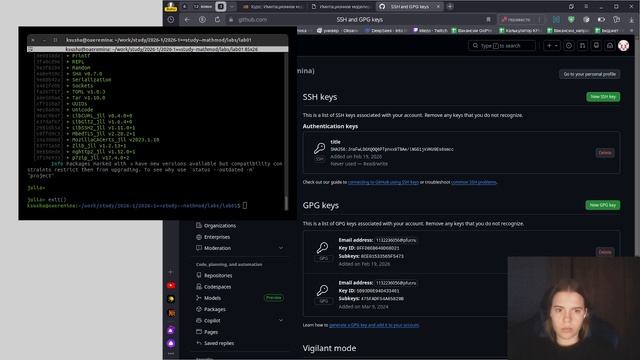Reload the github.com page

(217, 20)
